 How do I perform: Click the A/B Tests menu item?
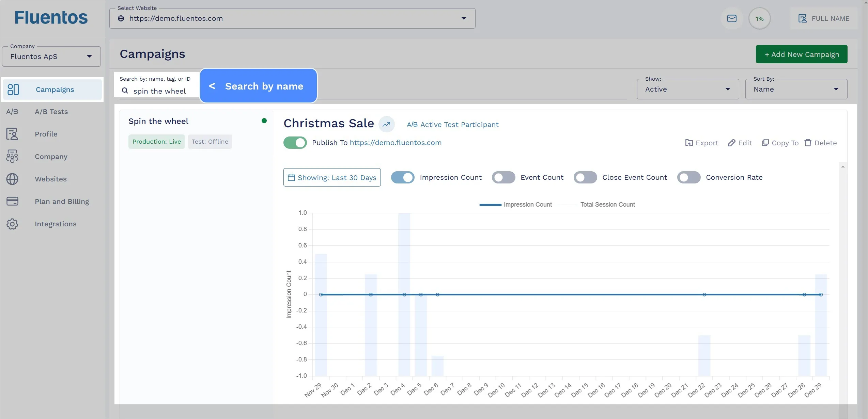51,111
